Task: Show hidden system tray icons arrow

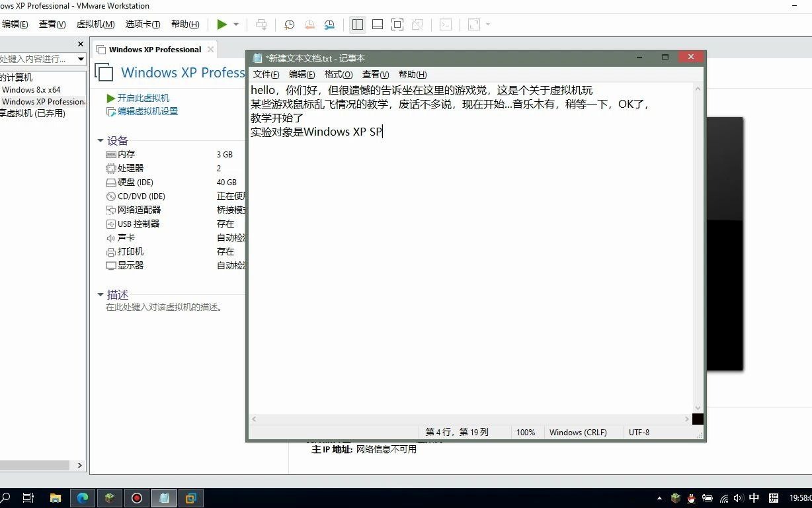Action: point(659,498)
